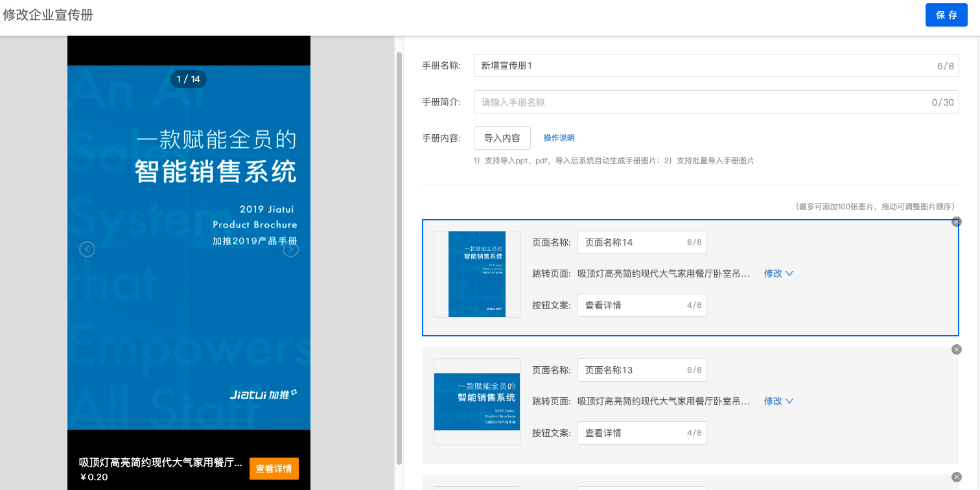Go to previous brochure page arrow
Viewport: 980px width, 490px height.
pyautogui.click(x=87, y=249)
